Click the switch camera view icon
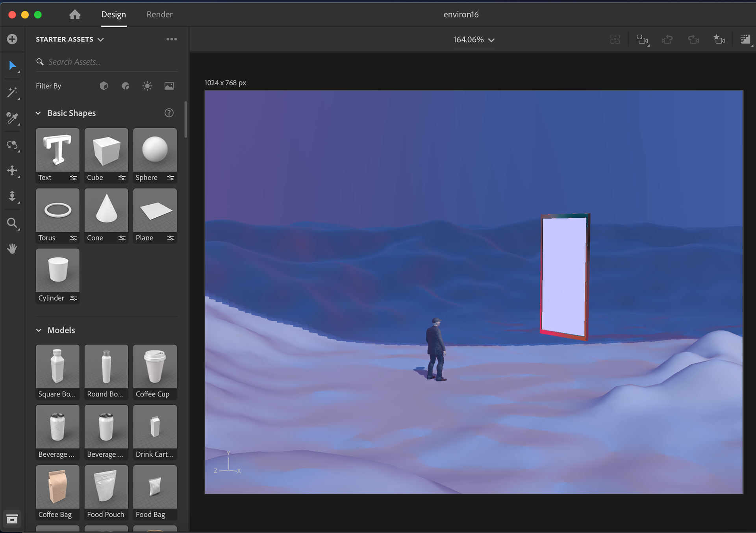Image resolution: width=756 pixels, height=533 pixels. tap(643, 39)
